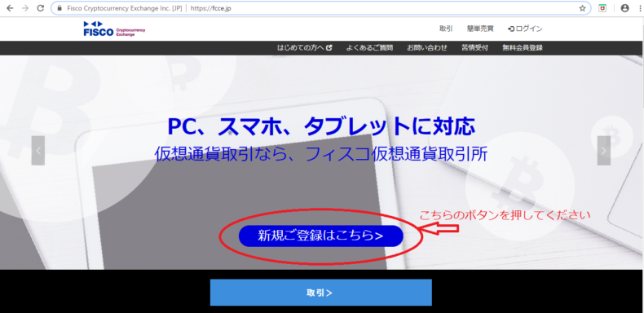Screen dimensions: 644x313
Task: Open the はじめての方へ external link
Action: [x=304, y=47]
